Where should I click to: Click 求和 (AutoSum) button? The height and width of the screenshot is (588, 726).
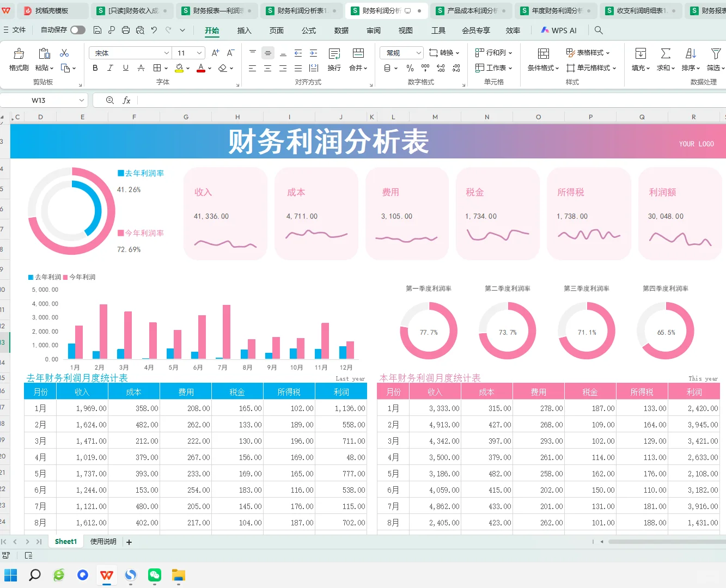point(666,59)
